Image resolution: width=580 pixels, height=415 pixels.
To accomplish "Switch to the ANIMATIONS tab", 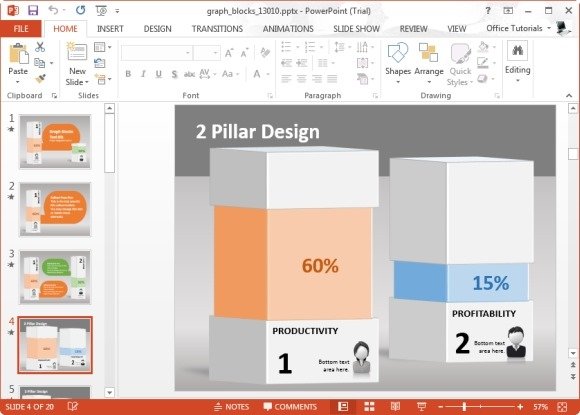I will click(x=288, y=29).
